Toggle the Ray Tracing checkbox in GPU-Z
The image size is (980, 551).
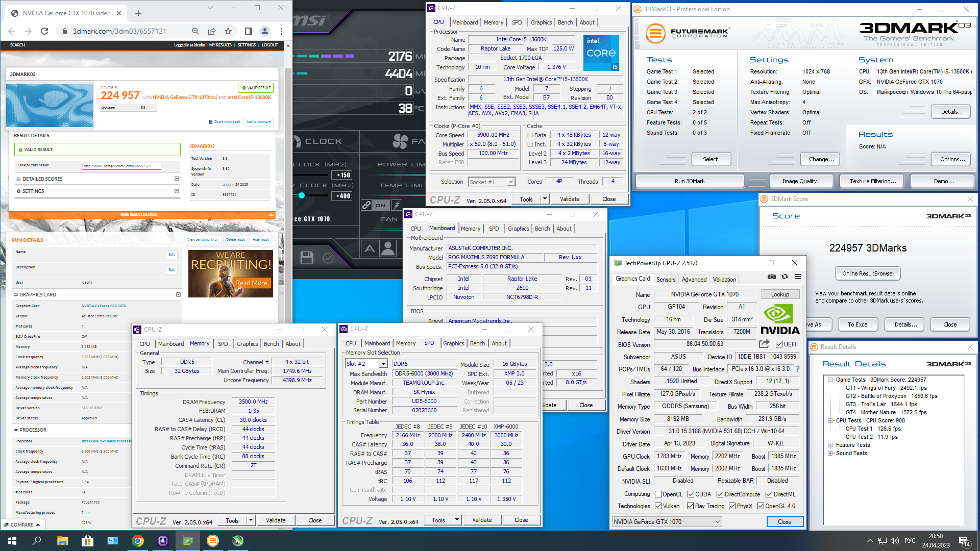[x=690, y=506]
